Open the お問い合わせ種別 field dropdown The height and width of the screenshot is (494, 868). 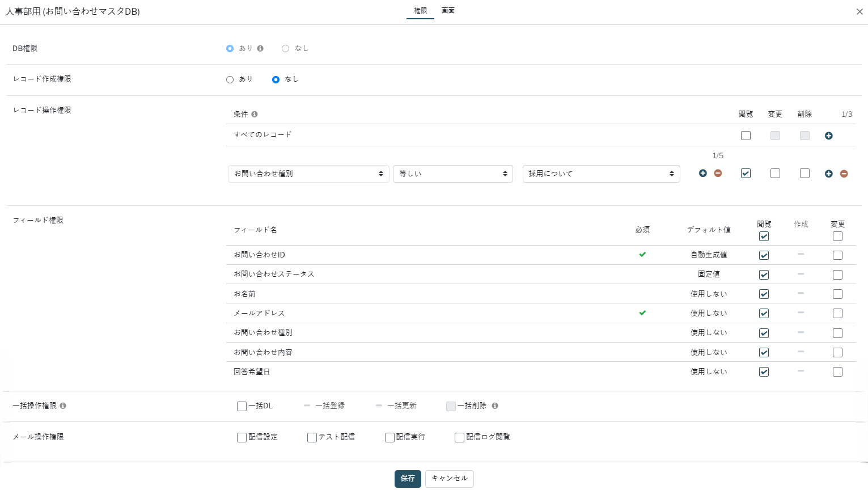pos(308,174)
